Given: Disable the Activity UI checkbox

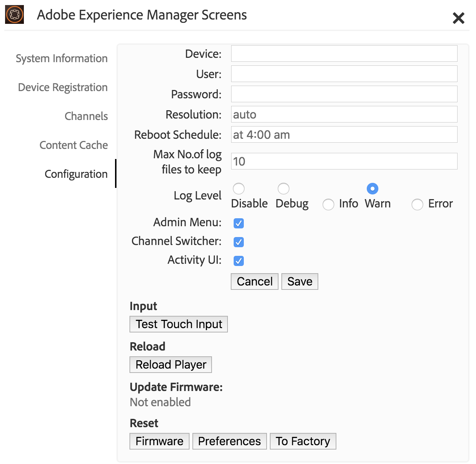Looking at the screenshot, I should click(x=239, y=261).
